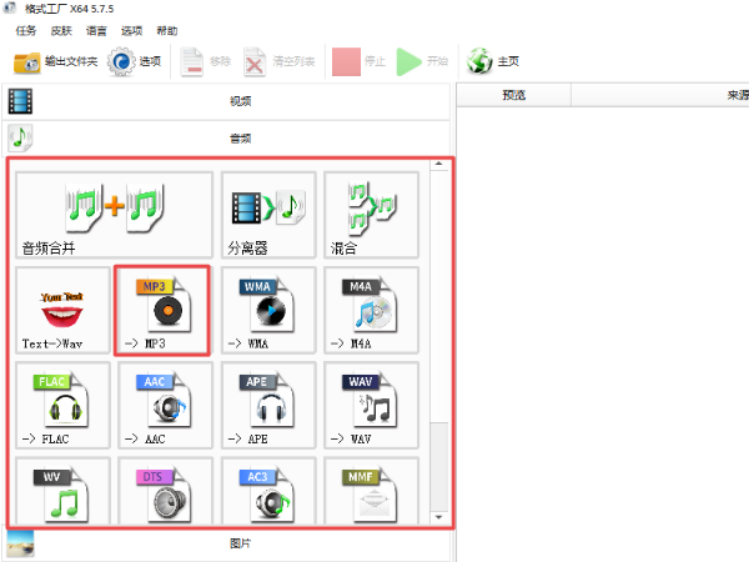Screen dimensions: 749x562
Task: Select the 混合 mix tool
Action: (x=371, y=215)
